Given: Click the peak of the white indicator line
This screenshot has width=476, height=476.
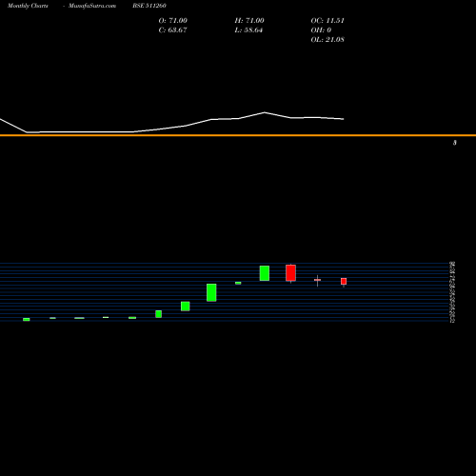Looking at the screenshot, I should (265, 112).
